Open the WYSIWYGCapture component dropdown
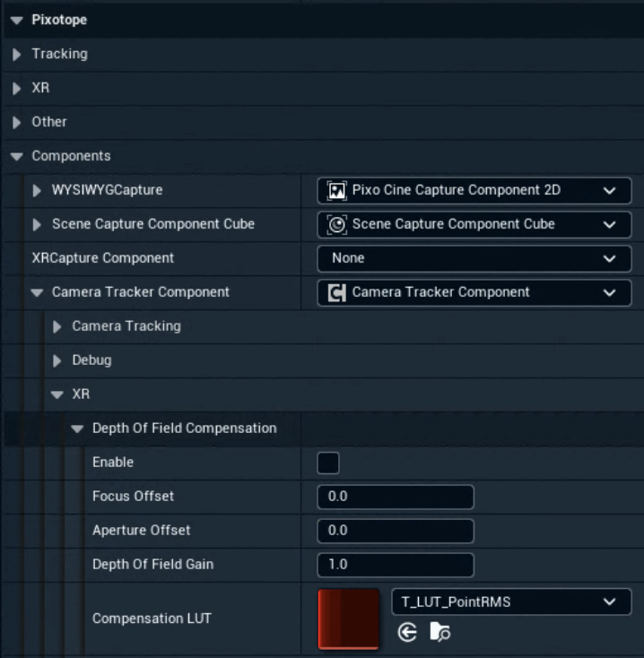 click(x=474, y=190)
